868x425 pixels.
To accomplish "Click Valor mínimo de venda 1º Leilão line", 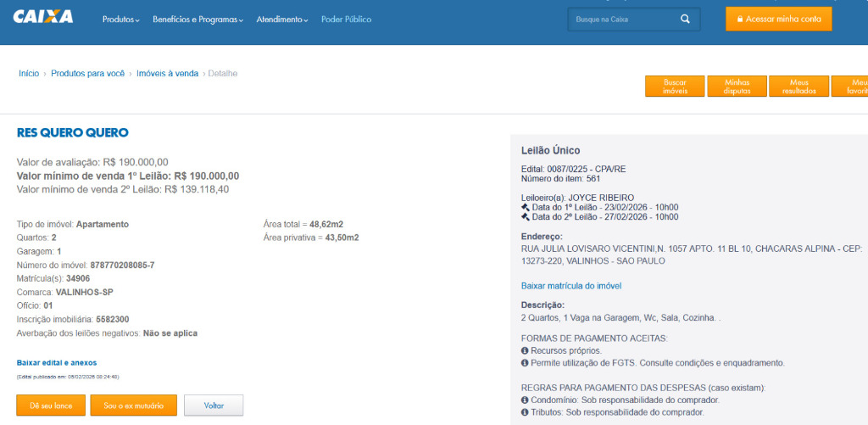I will (128, 176).
